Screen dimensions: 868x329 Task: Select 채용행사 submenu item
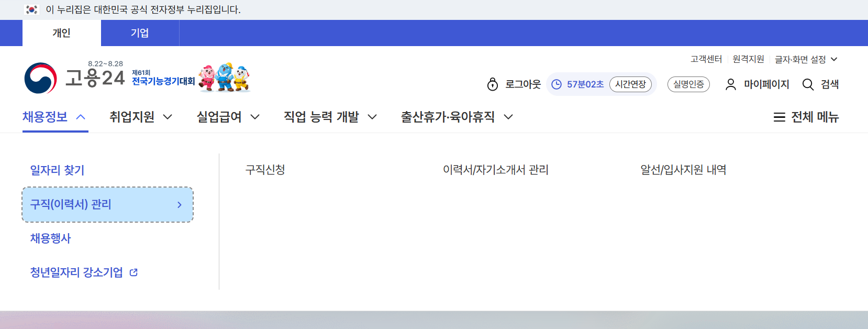[x=50, y=238]
